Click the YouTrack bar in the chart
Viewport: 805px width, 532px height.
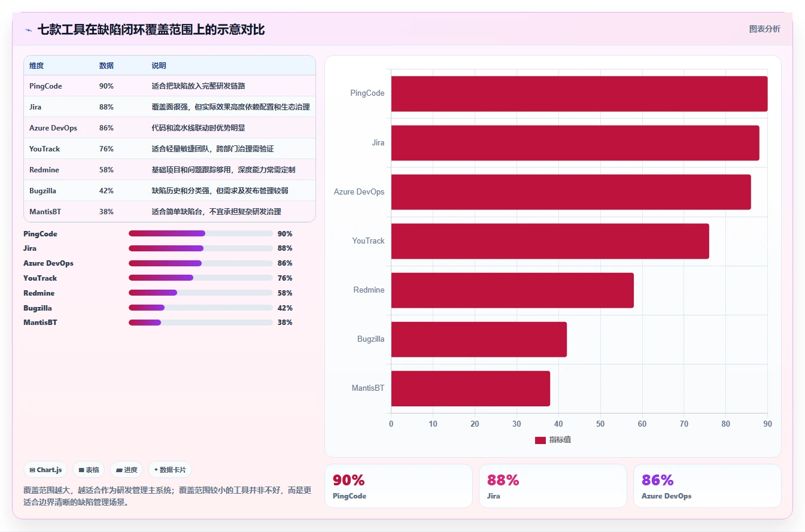click(x=550, y=241)
